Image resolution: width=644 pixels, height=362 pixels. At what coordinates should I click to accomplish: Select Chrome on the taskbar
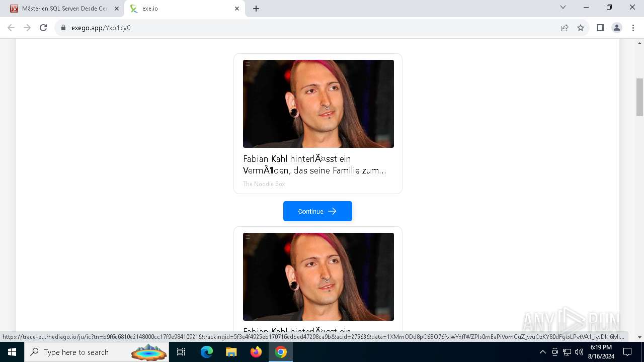(x=281, y=352)
